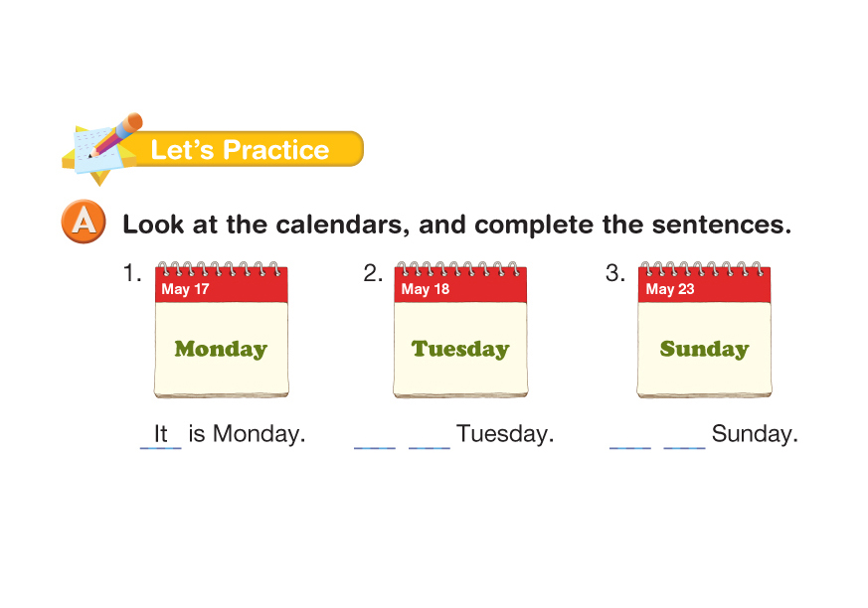Click the filled blank containing "It"
This screenshot has height=608, width=868.
click(161, 435)
